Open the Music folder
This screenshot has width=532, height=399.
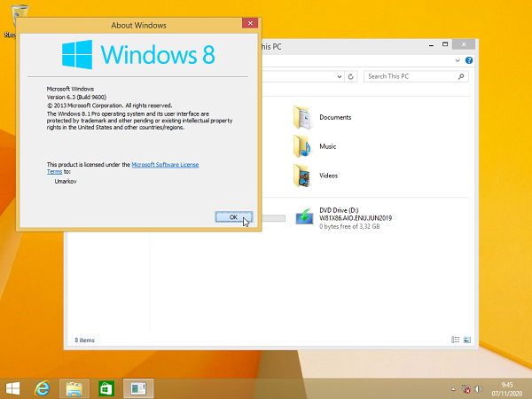coord(304,146)
